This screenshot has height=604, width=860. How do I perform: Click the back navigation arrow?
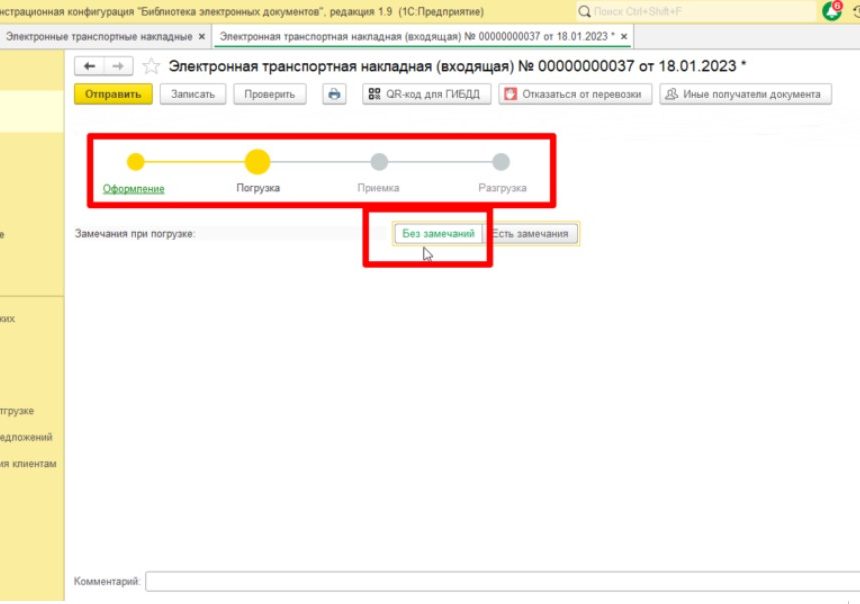(x=89, y=66)
